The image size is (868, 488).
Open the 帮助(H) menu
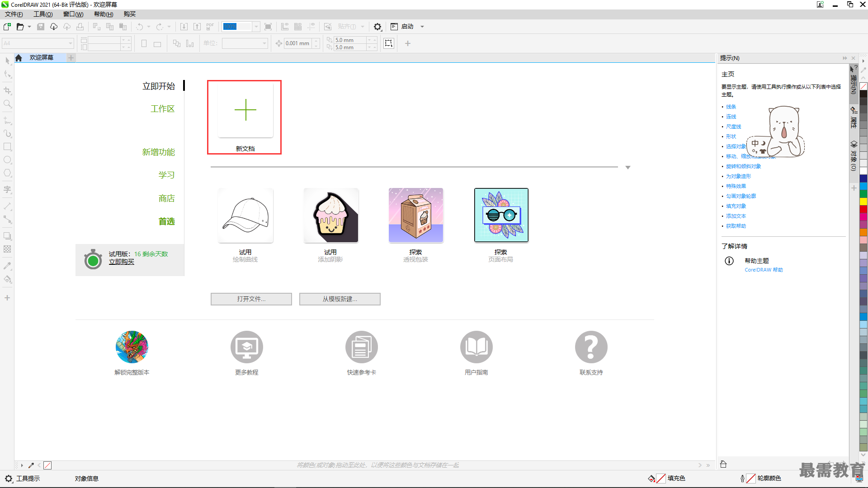(104, 14)
